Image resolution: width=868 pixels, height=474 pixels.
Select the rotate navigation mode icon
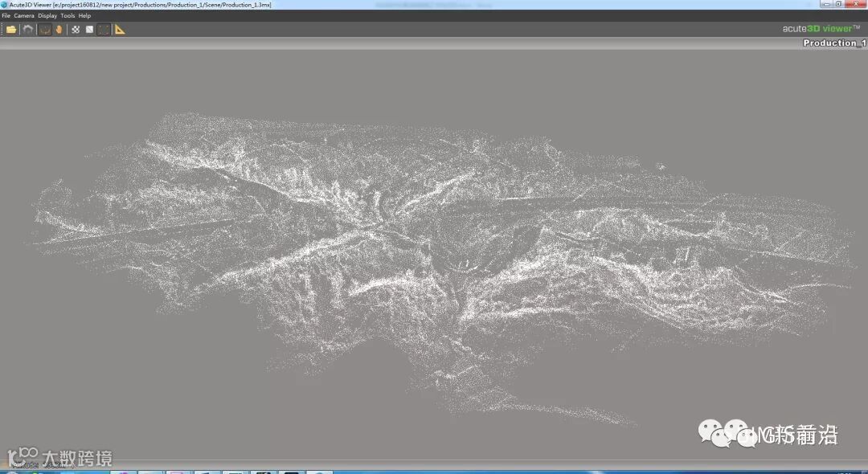[x=45, y=29]
